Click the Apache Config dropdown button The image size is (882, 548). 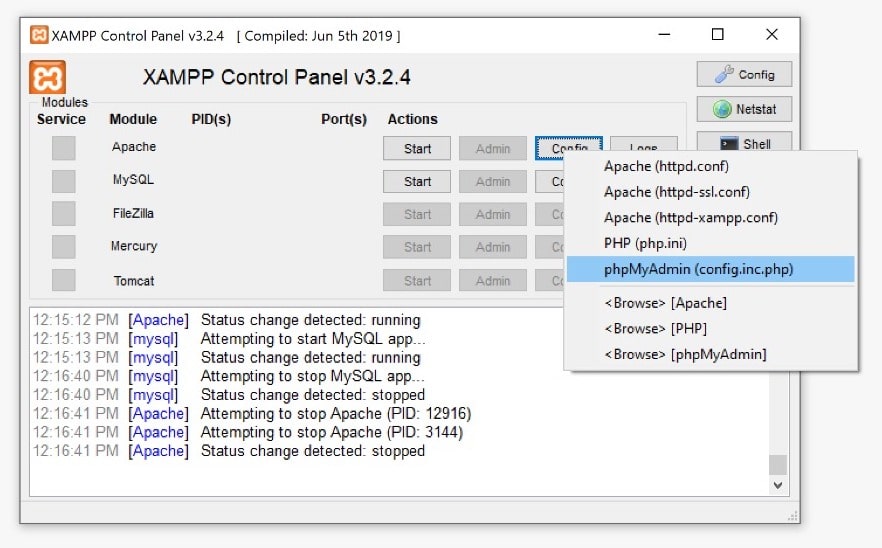[x=569, y=145]
